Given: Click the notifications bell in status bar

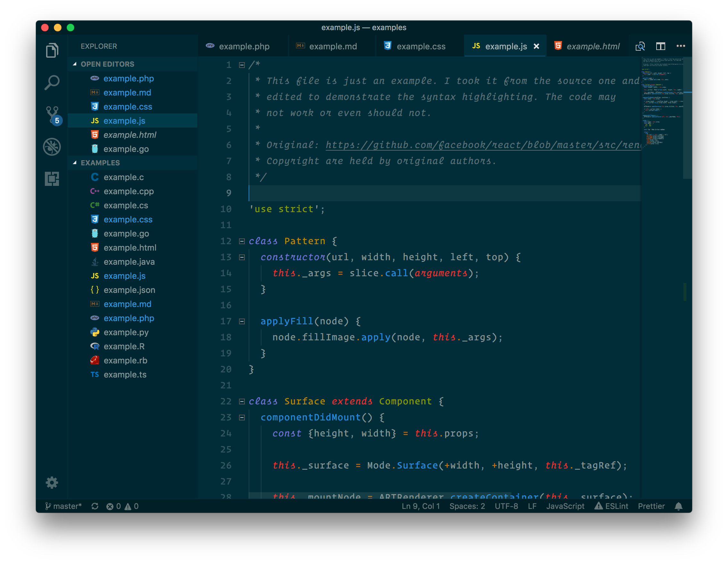Looking at the screenshot, I should [678, 506].
